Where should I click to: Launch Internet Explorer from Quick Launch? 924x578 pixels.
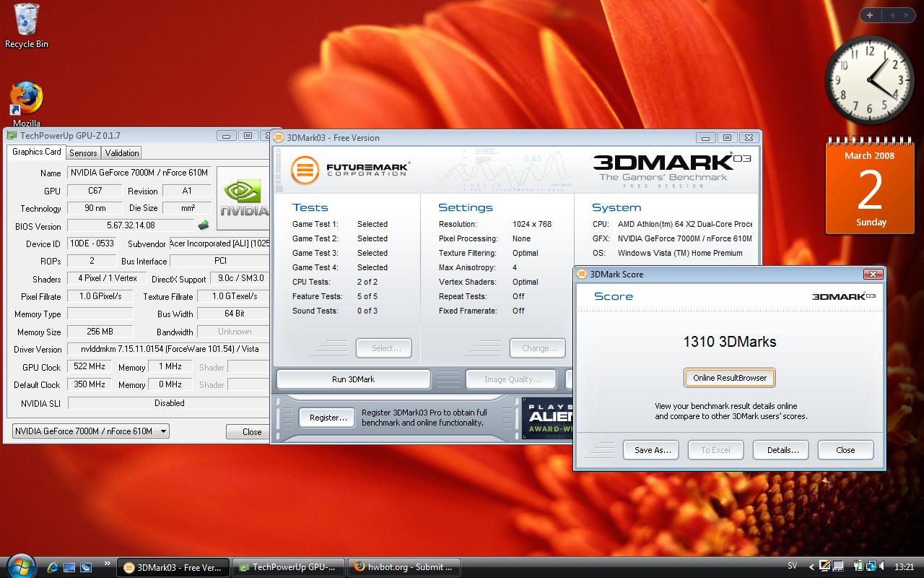point(53,567)
